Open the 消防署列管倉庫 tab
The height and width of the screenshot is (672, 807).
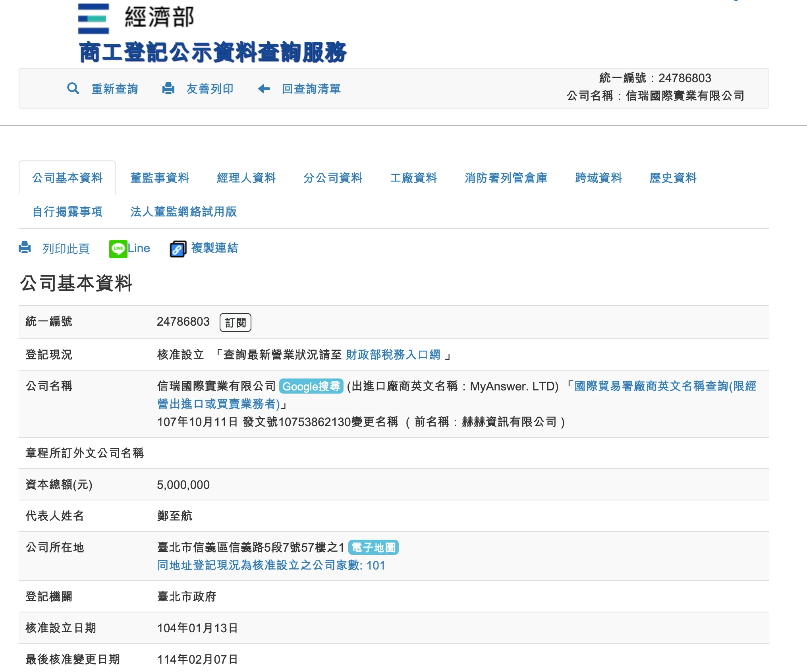(x=506, y=178)
